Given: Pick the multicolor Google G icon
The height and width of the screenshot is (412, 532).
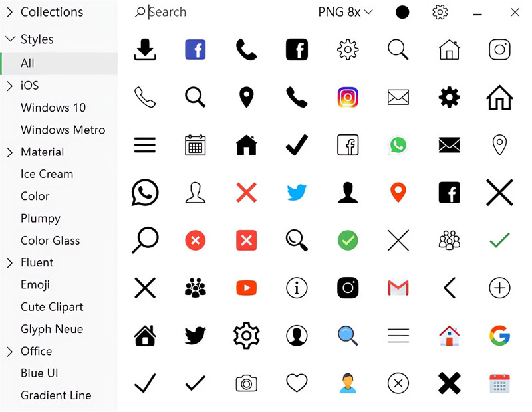Looking at the screenshot, I should click(500, 336).
